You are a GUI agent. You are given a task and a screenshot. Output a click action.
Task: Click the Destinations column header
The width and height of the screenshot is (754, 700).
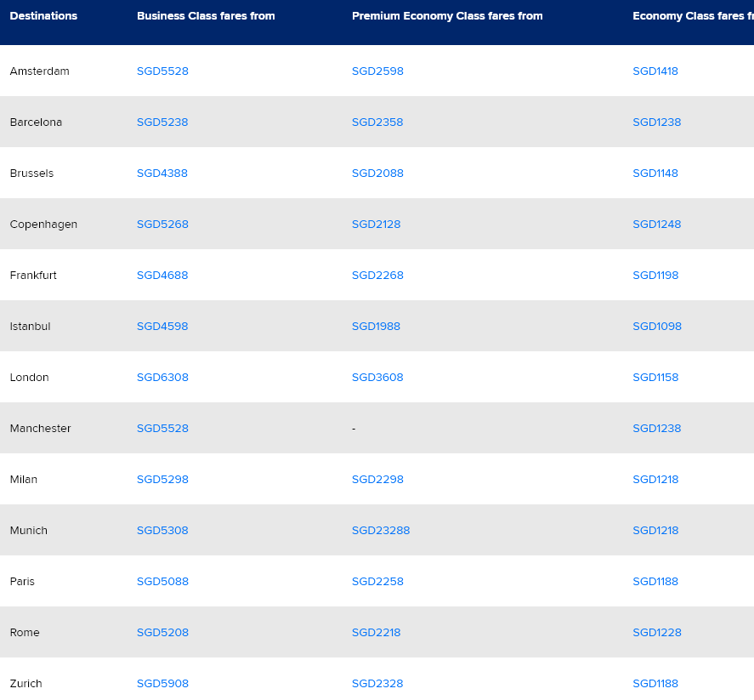point(43,16)
